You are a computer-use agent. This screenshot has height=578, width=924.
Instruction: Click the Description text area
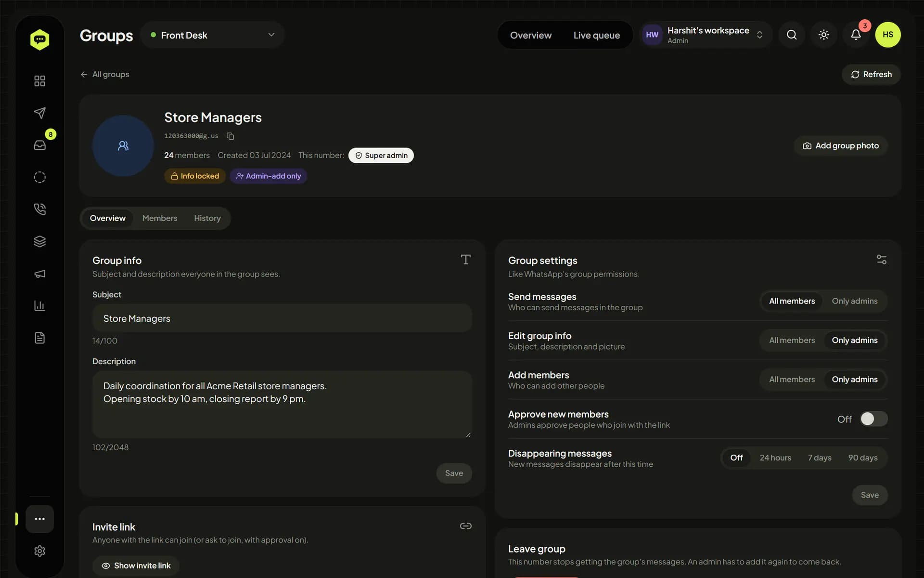[282, 404]
